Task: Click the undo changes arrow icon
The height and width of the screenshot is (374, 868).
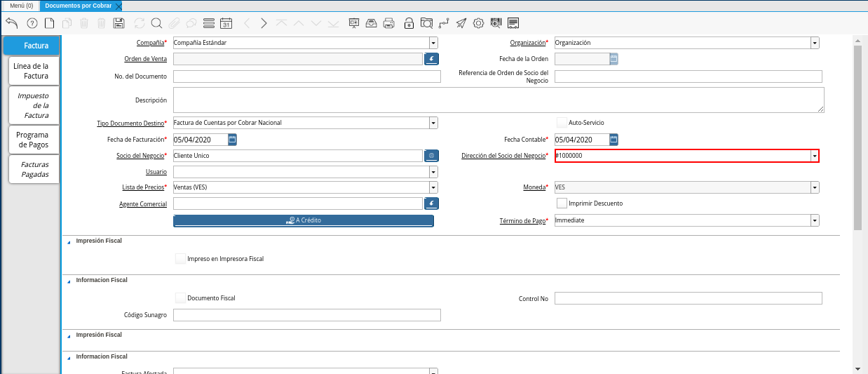Action: click(x=11, y=23)
